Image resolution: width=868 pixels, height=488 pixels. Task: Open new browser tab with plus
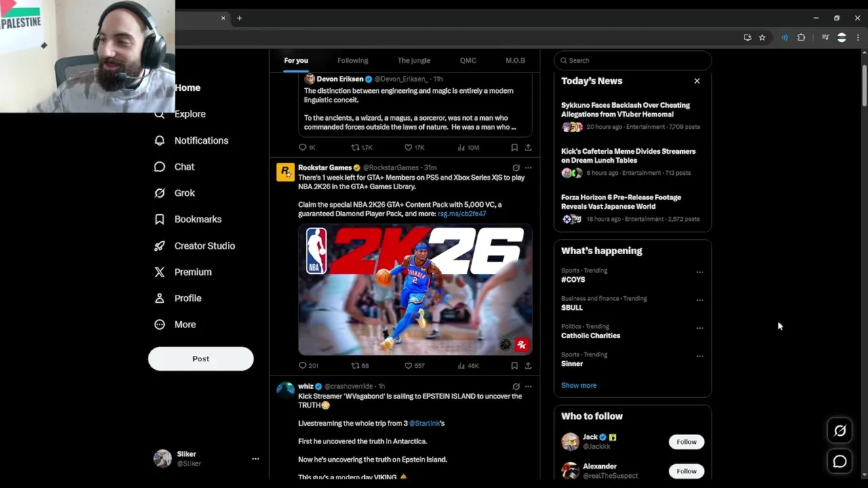pos(239,18)
